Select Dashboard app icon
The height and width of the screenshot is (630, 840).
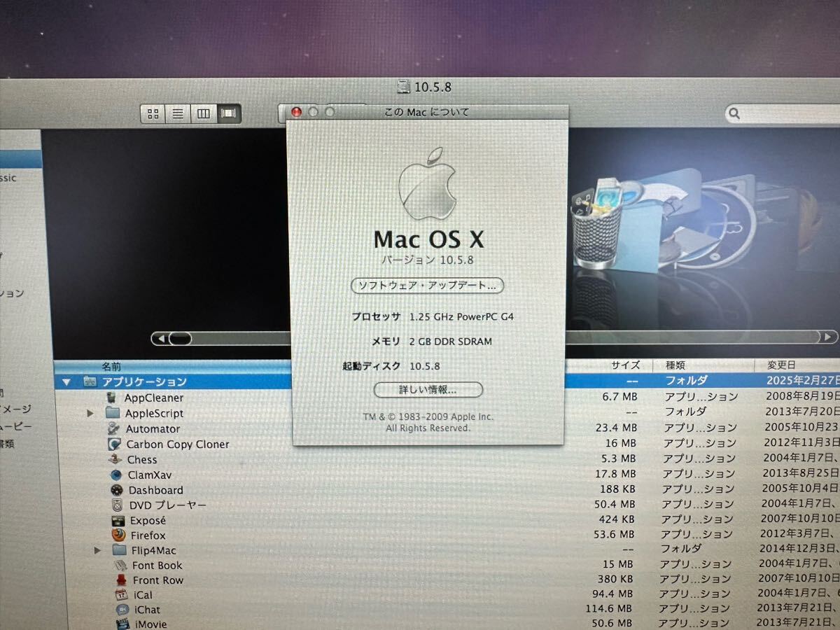pyautogui.click(x=117, y=490)
